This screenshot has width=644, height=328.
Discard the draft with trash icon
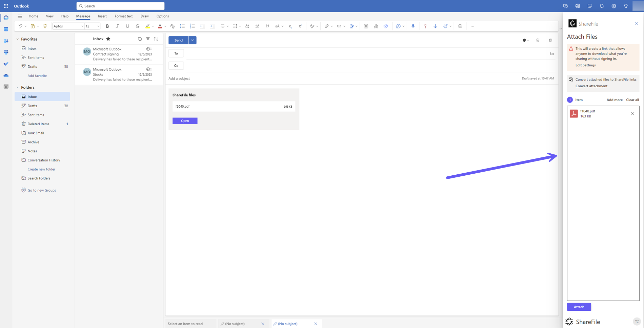coord(538,40)
